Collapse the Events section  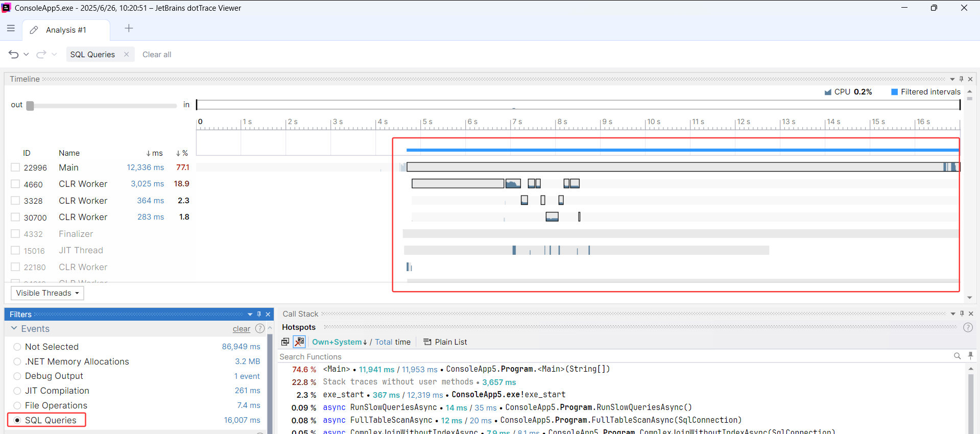[14, 328]
